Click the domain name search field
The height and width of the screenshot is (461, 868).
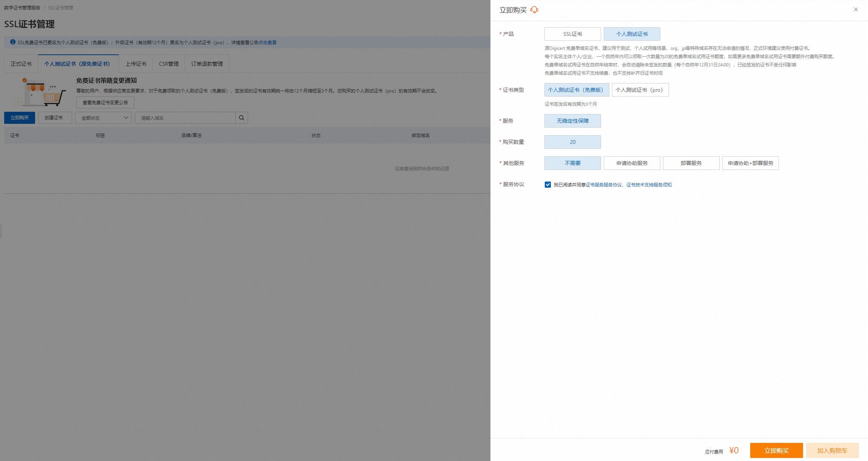(x=185, y=118)
